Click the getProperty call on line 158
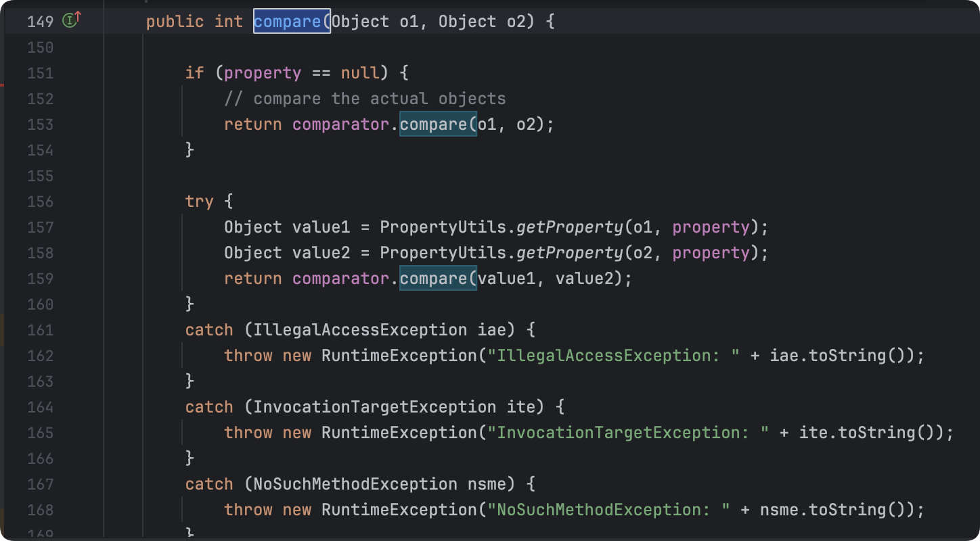The height and width of the screenshot is (541, 980). tap(569, 253)
